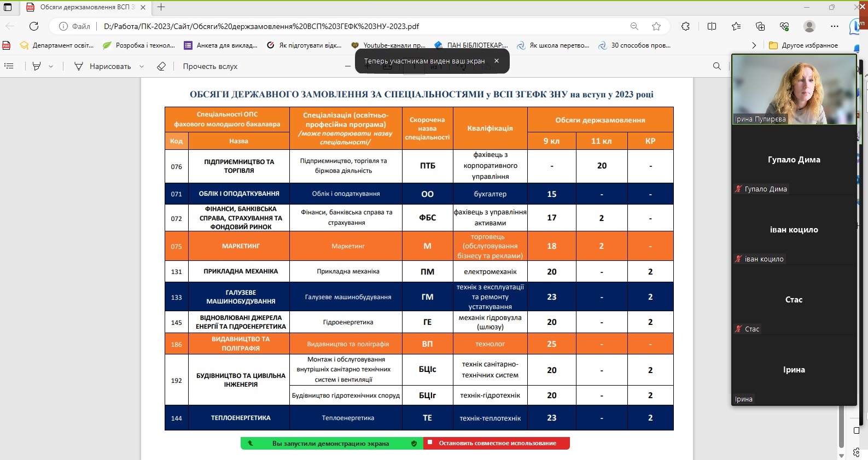Zoom out PDF with minus button

pos(348,66)
